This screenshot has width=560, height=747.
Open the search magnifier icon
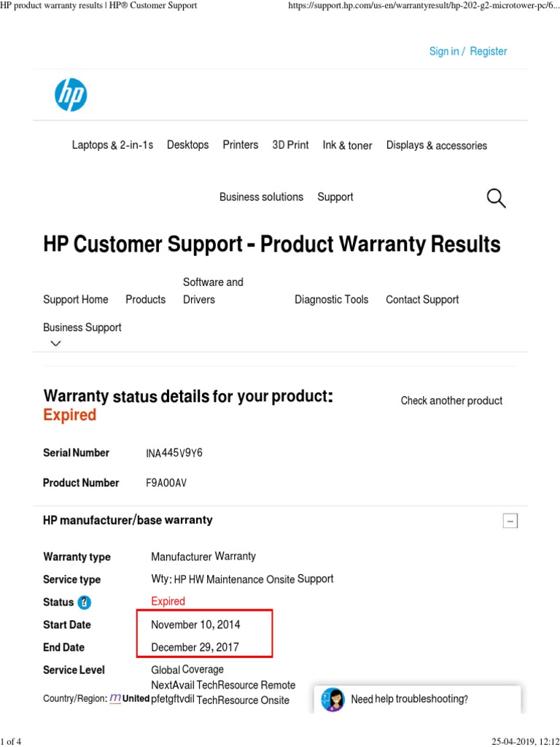click(496, 198)
